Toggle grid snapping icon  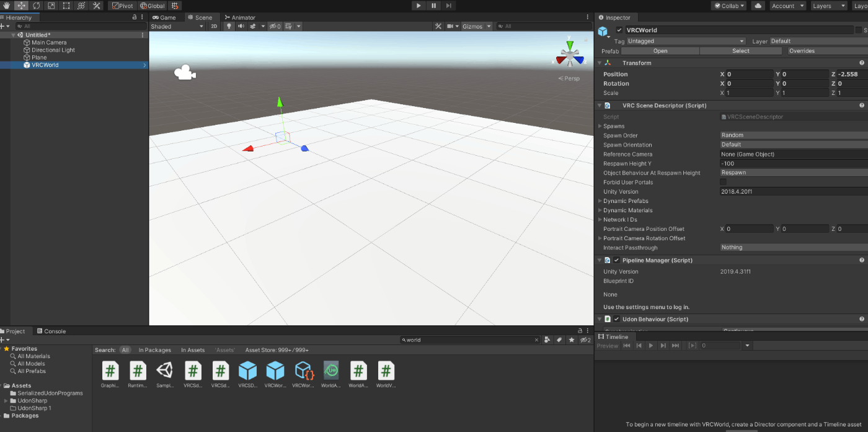175,6
